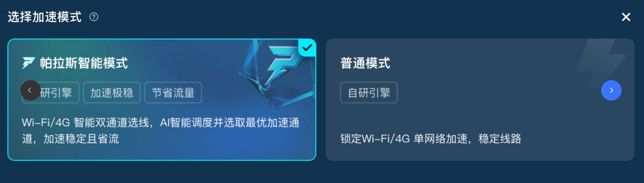644x183 pixels.
Task: Select the 帕拉斯智能模式 card
Action: (x=162, y=99)
